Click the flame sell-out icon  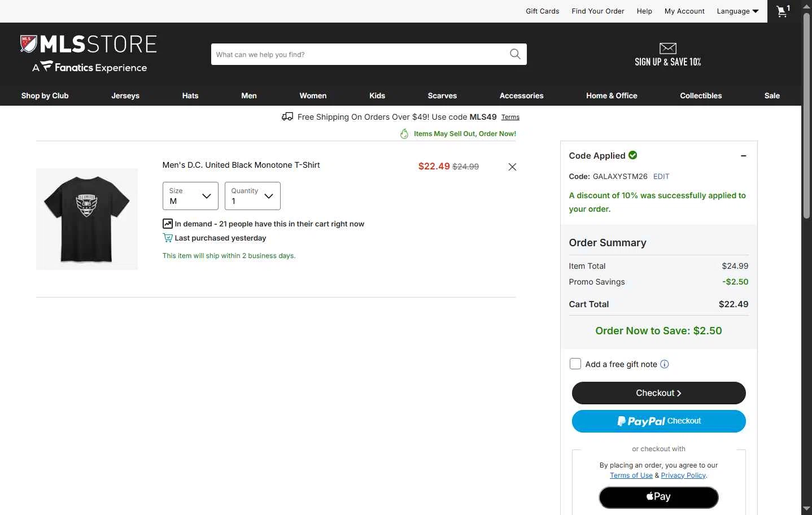[404, 134]
